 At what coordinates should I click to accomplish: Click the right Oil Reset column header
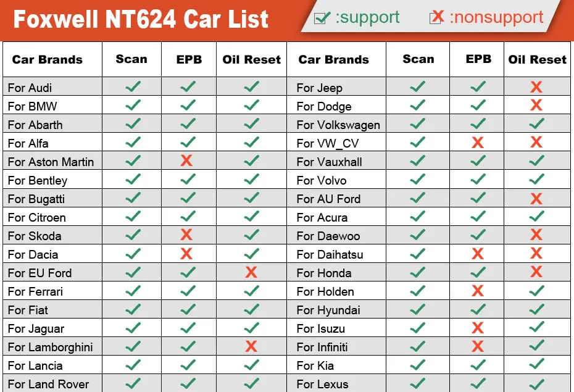click(x=537, y=59)
